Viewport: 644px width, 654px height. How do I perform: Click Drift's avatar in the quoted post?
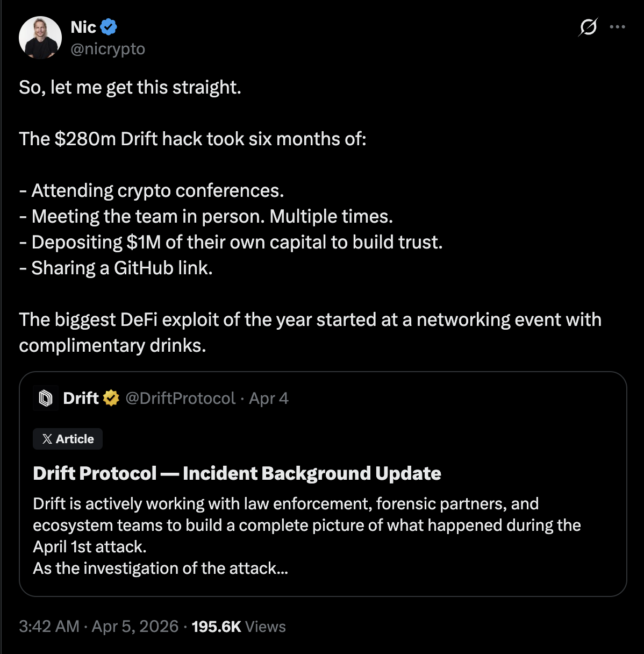point(46,398)
